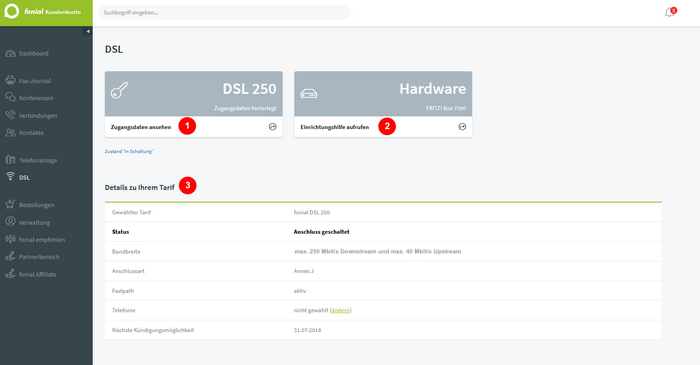
Task: Collapse the sidebar with the arrow toggle
Action: point(88,31)
